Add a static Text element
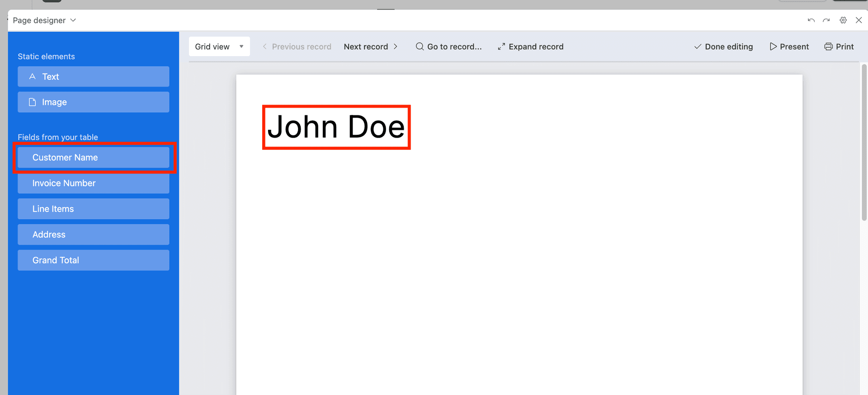This screenshot has height=395, width=868. tap(94, 76)
